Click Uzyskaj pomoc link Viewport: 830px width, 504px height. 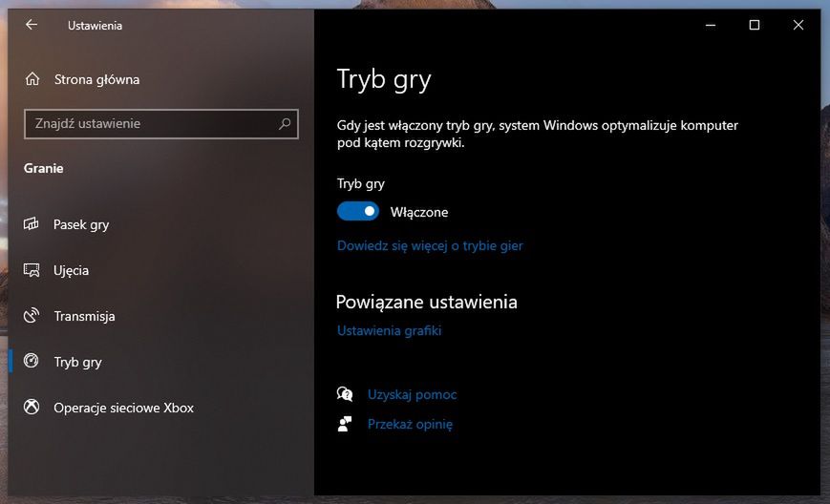coord(412,394)
